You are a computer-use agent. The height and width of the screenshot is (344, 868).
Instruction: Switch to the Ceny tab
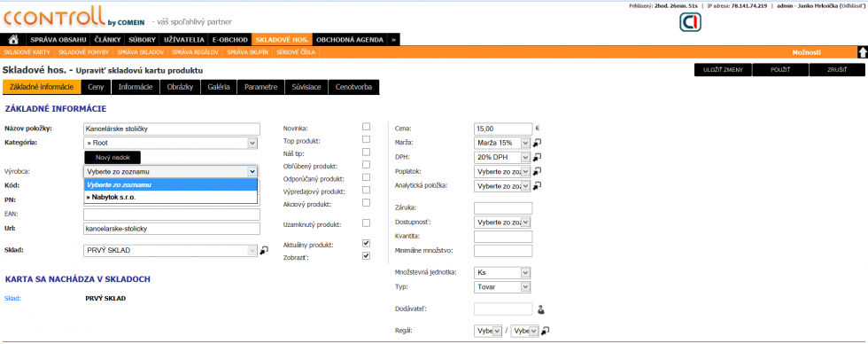96,88
